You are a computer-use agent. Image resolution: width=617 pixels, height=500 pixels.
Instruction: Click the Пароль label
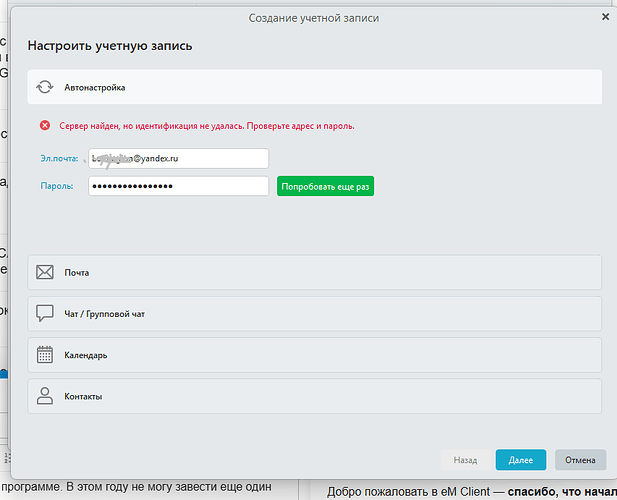[x=57, y=186]
